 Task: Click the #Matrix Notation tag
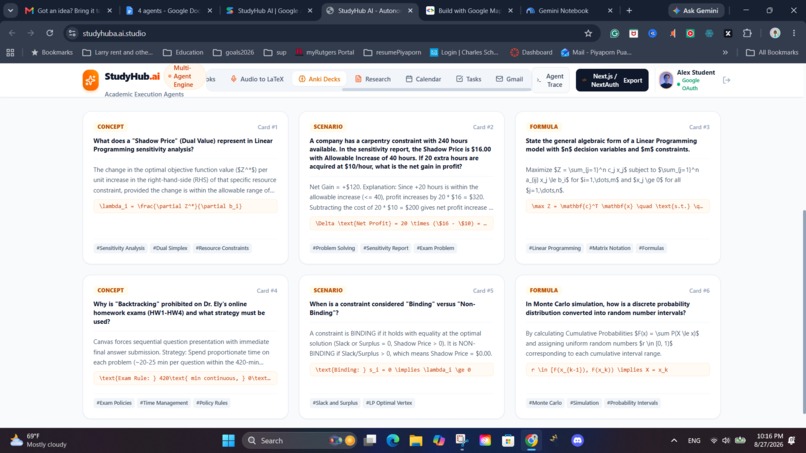tap(610, 248)
